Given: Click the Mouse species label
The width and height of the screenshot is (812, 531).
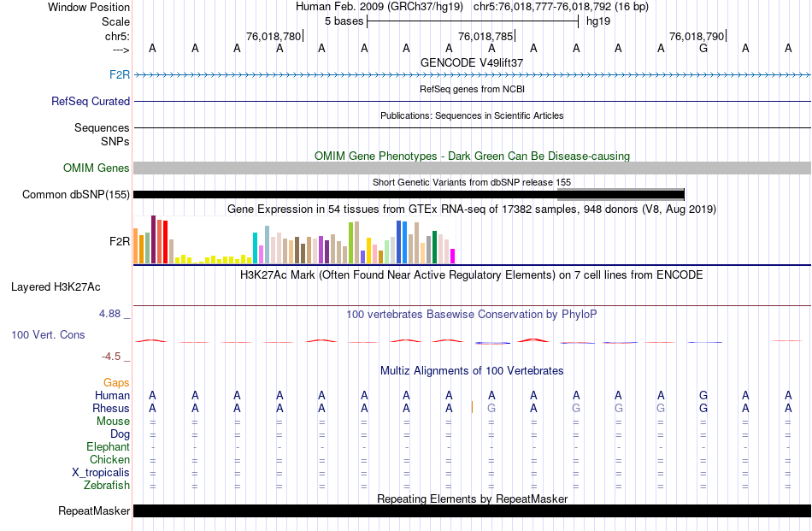Looking at the screenshot, I should pos(113,422).
